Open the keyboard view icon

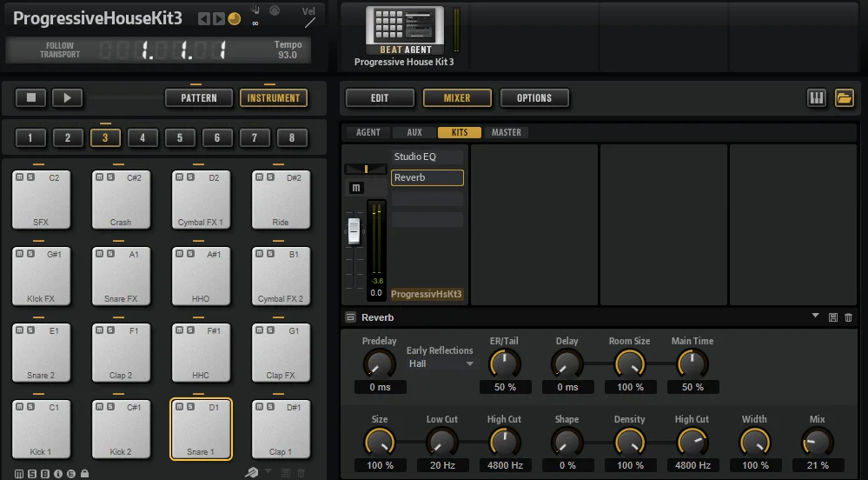[817, 98]
